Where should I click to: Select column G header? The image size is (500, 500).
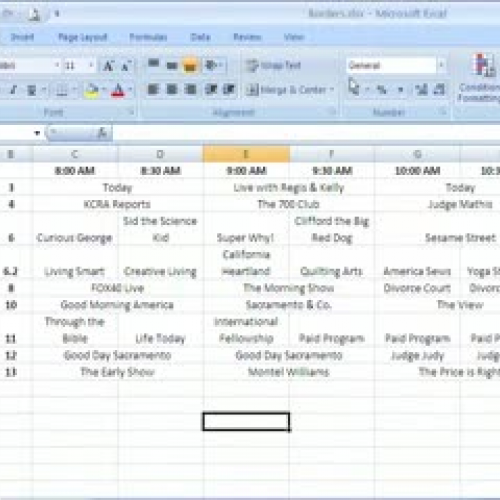click(x=417, y=154)
